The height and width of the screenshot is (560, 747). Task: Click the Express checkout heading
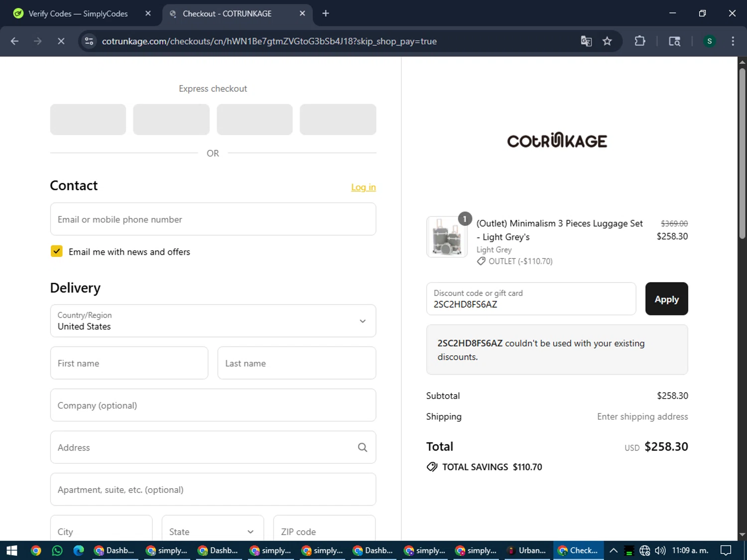pyautogui.click(x=213, y=89)
